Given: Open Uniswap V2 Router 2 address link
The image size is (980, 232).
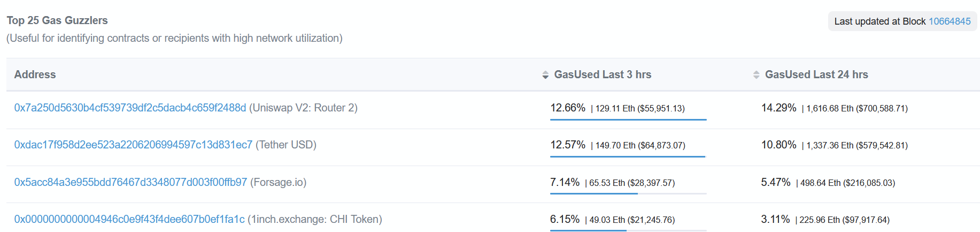Looking at the screenshot, I should 130,108.
